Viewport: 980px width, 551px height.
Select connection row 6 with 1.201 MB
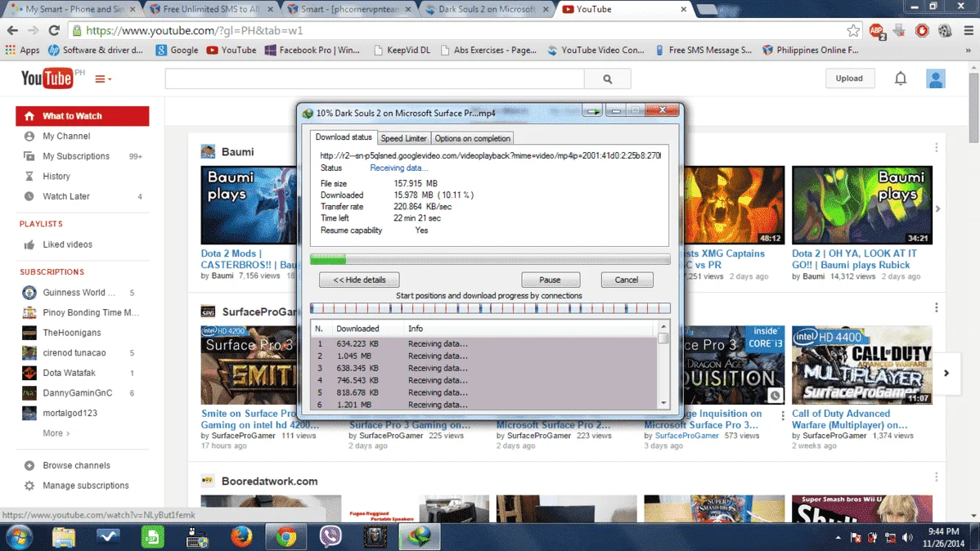[483, 404]
